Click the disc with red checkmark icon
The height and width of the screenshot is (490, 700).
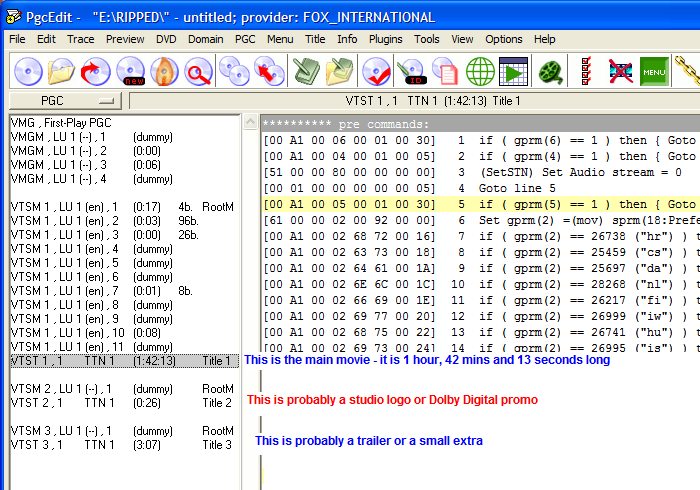(x=376, y=72)
